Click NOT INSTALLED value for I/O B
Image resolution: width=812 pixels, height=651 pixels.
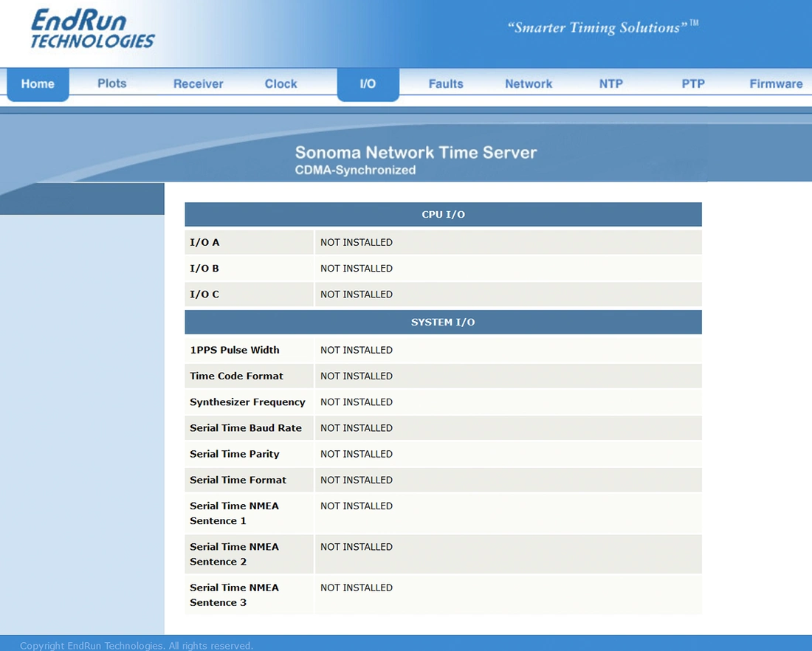(x=357, y=268)
